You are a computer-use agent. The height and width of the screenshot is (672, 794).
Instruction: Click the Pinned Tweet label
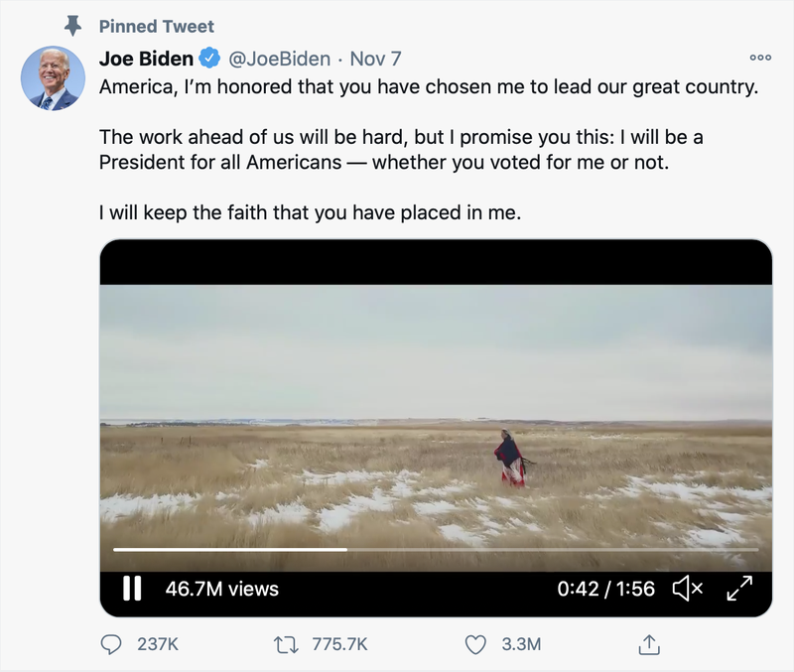coord(156,26)
